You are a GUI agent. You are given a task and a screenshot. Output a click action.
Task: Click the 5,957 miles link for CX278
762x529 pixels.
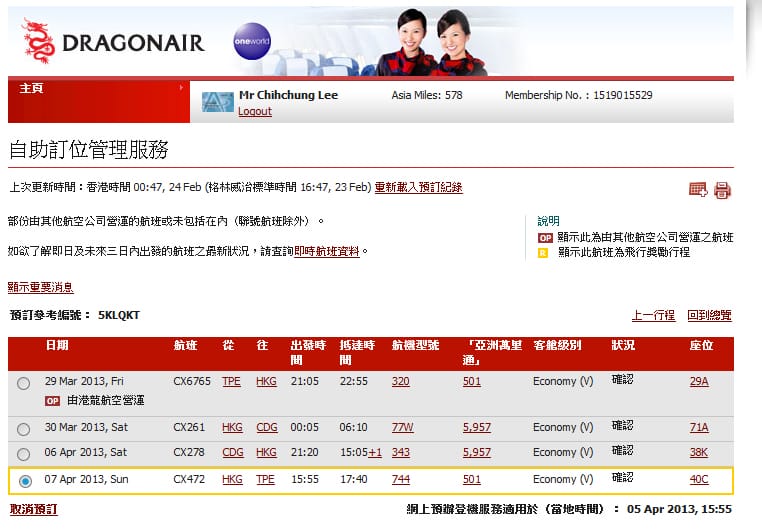[477, 452]
